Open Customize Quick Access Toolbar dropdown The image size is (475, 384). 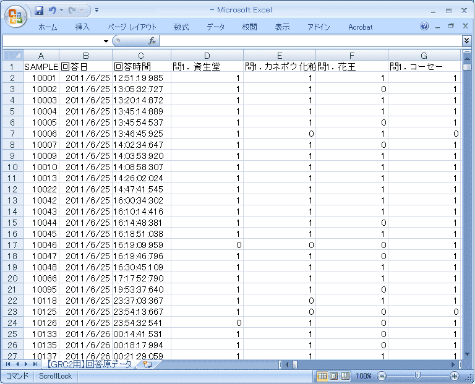(x=96, y=10)
